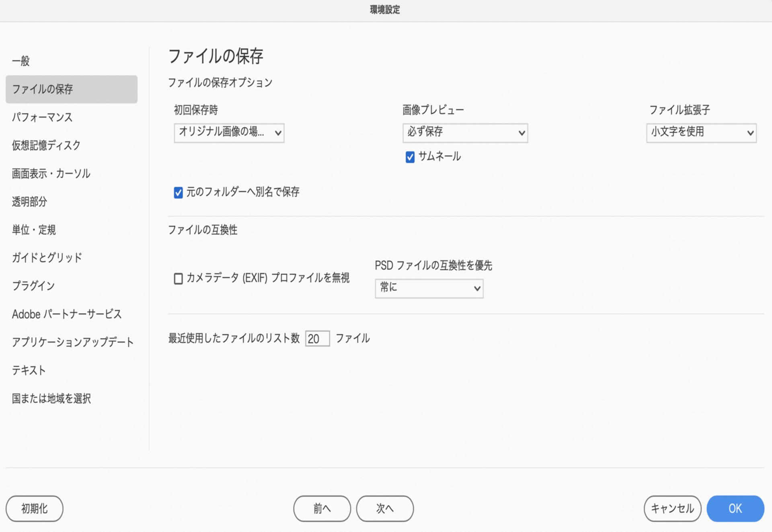Open ガイドとグリッド preferences
Image resolution: width=772 pixels, height=532 pixels.
point(47,258)
